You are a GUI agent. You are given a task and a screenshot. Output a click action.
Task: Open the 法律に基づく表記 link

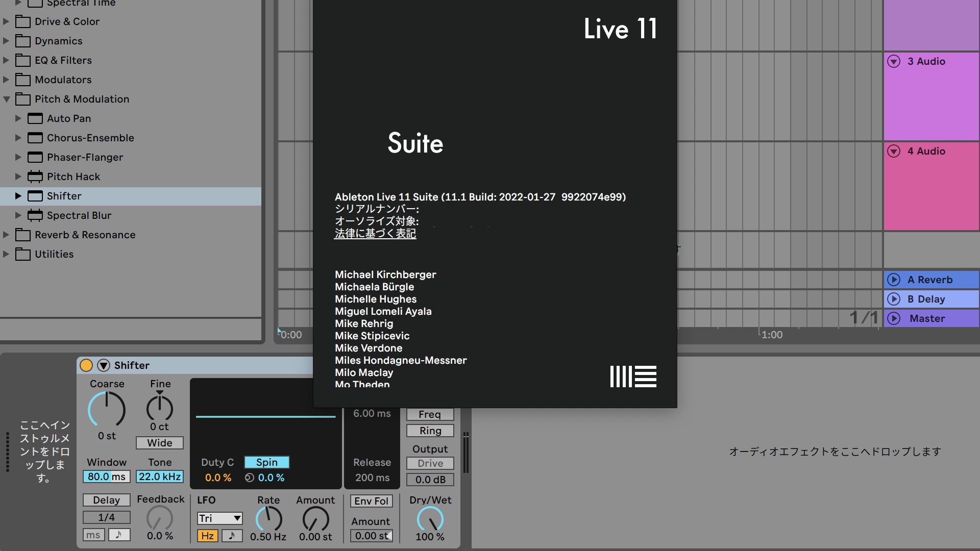375,233
